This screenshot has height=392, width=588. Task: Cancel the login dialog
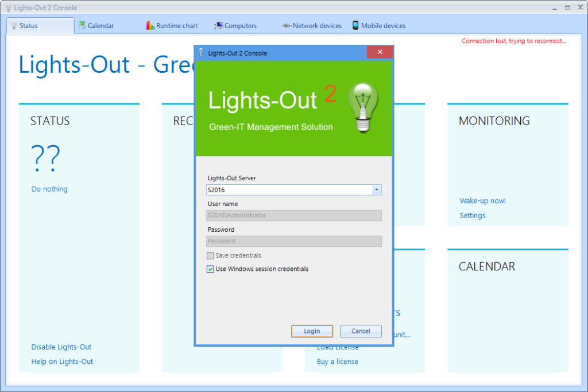(x=361, y=331)
